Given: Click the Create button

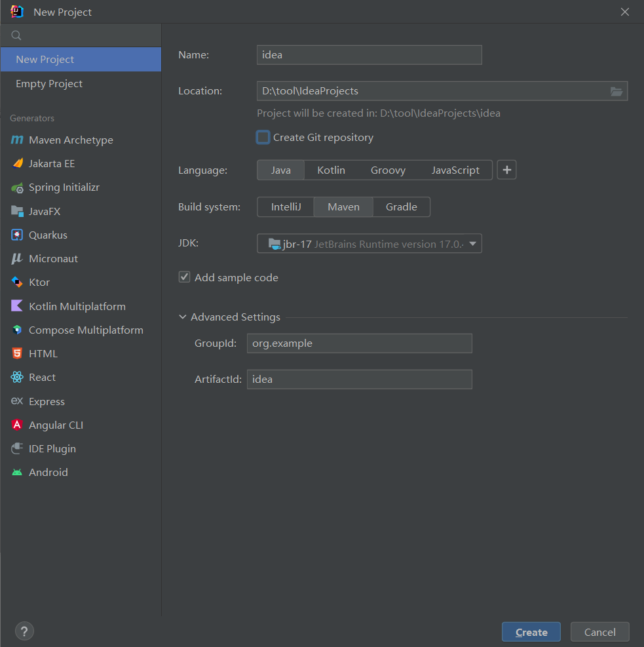Looking at the screenshot, I should 531,633.
